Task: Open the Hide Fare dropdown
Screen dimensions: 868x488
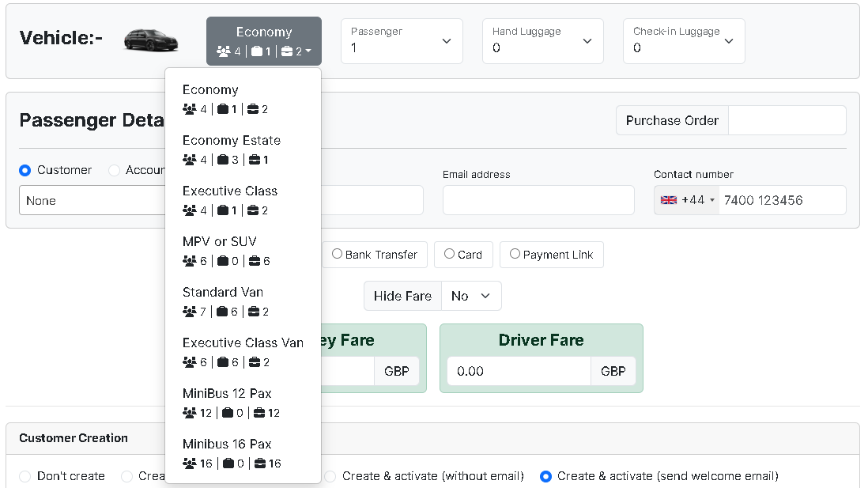Action: pos(471,296)
